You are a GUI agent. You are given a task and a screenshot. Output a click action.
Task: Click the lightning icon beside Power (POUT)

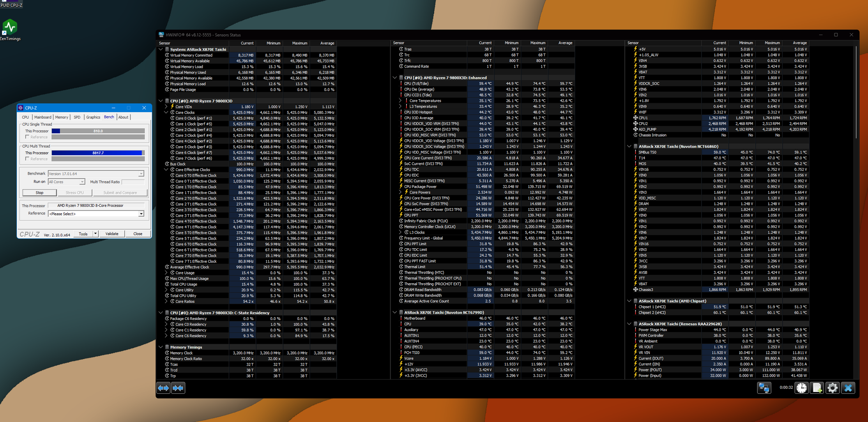pos(635,370)
